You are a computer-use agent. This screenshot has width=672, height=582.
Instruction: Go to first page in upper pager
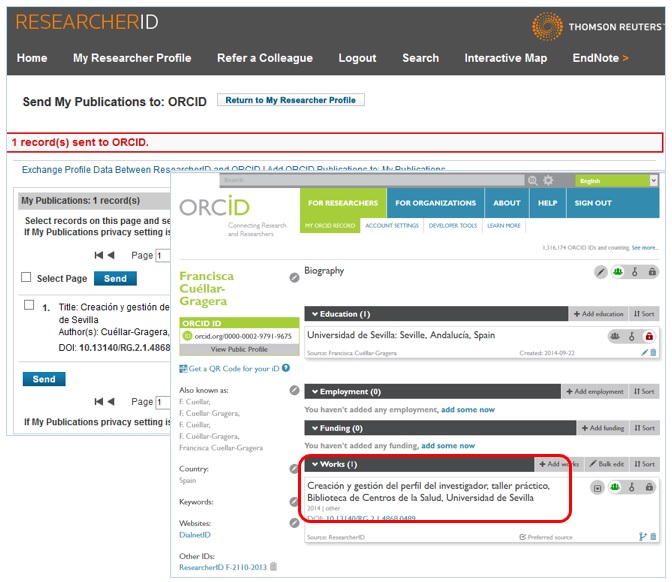pos(99,255)
